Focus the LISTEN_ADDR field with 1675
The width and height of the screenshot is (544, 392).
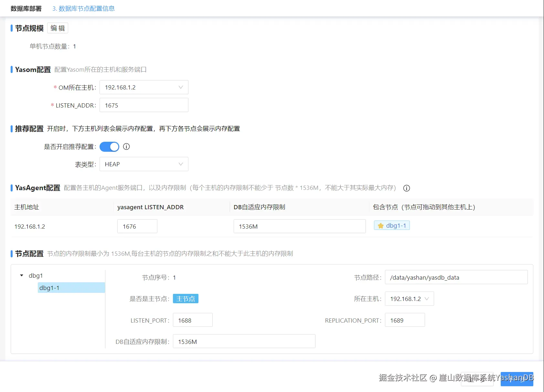tap(144, 105)
